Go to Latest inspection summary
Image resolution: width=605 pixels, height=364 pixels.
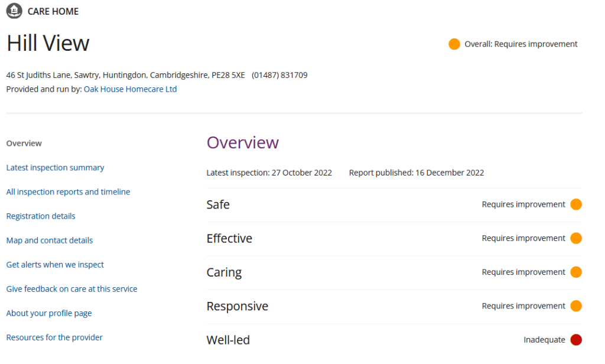click(x=55, y=168)
